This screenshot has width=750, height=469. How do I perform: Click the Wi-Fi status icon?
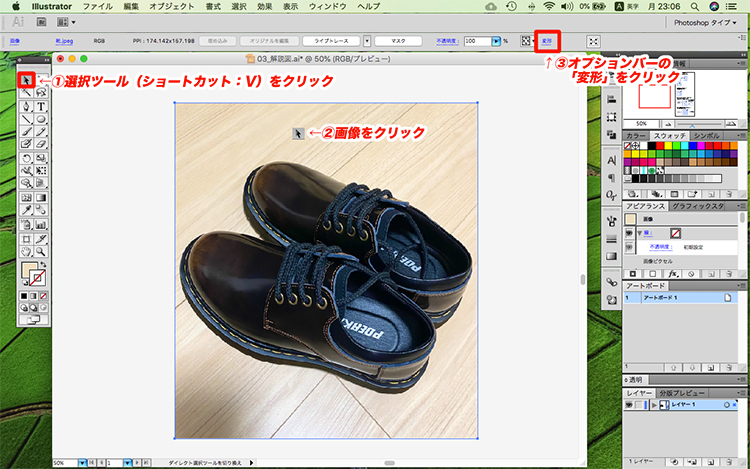[x=549, y=6]
